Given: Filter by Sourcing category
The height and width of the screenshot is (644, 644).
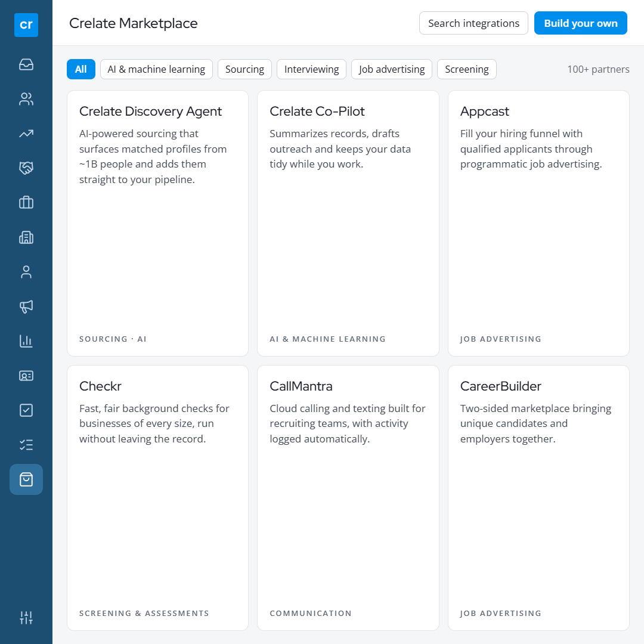Looking at the screenshot, I should click(x=244, y=69).
